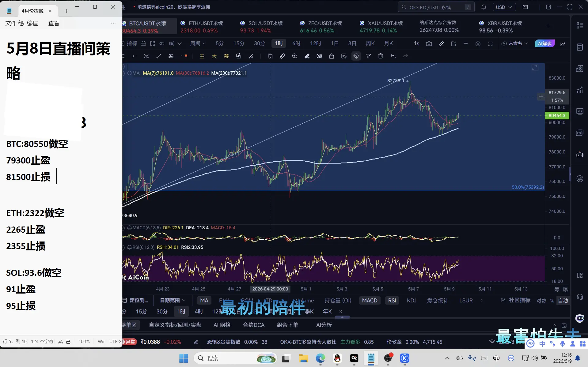The image size is (588, 367).
Task: Open the 未命名 layout dropdown
Action: tap(514, 43)
